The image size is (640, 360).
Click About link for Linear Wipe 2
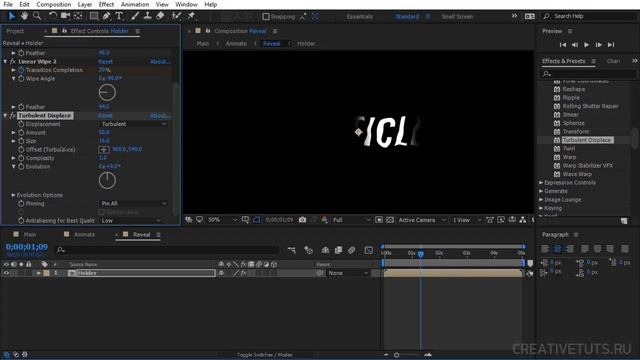(160, 62)
